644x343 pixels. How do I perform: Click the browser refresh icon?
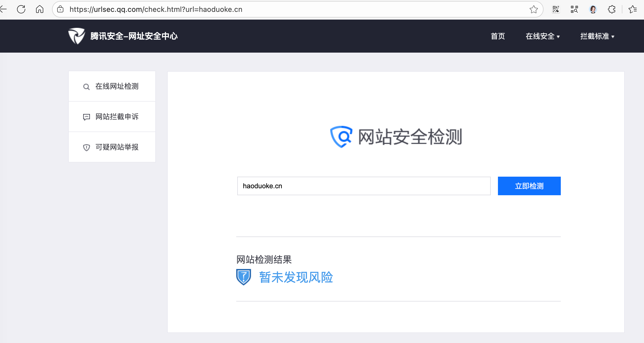[21, 10]
